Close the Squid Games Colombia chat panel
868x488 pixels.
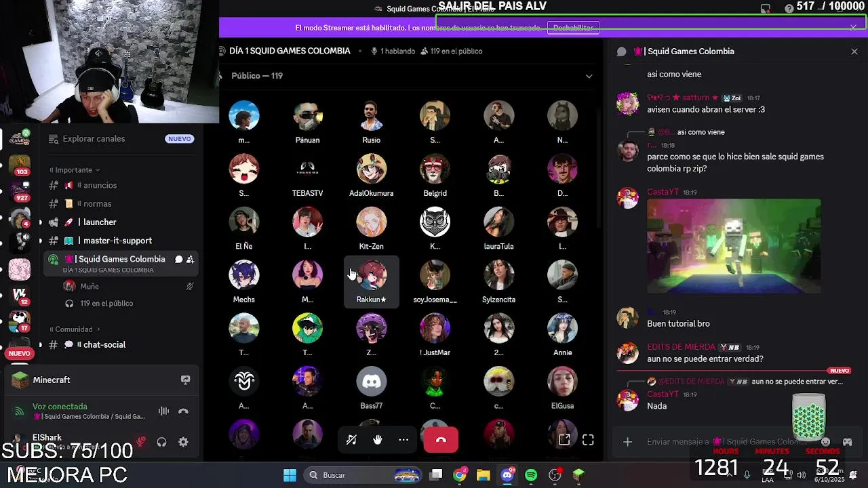[854, 52]
